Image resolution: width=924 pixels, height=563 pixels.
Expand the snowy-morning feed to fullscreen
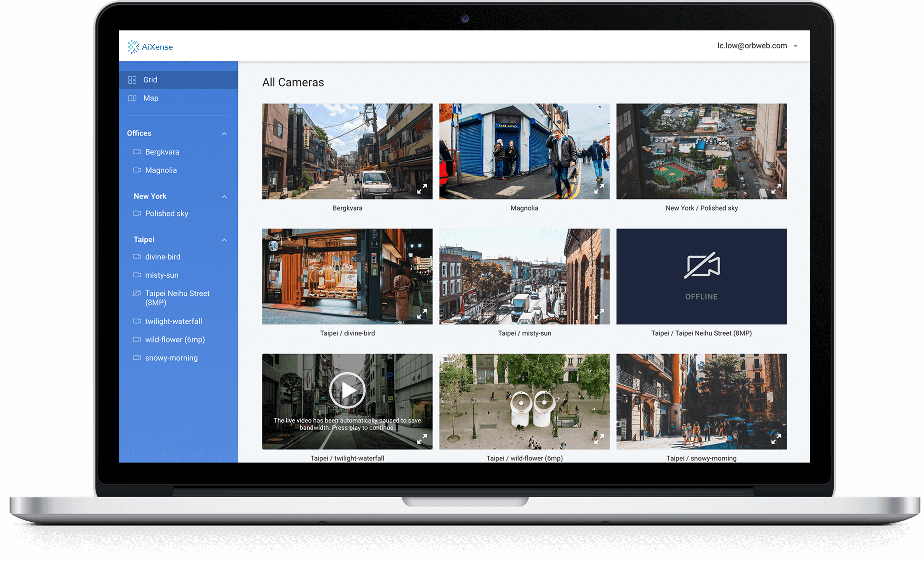point(776,439)
